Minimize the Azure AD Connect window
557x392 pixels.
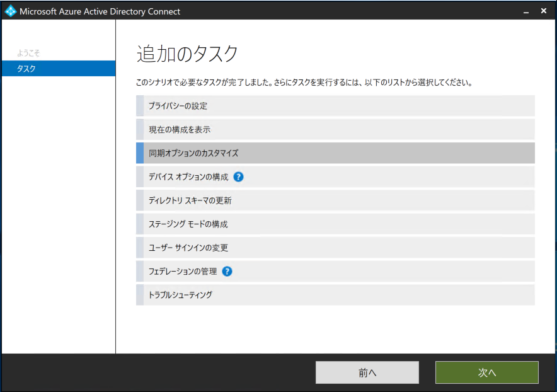point(526,11)
